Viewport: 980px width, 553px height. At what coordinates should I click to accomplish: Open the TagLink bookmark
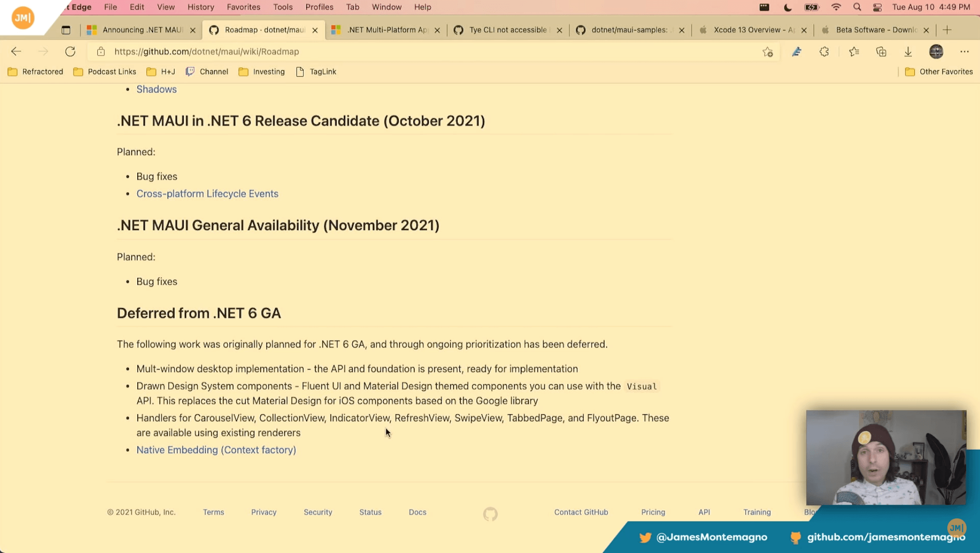pos(316,72)
